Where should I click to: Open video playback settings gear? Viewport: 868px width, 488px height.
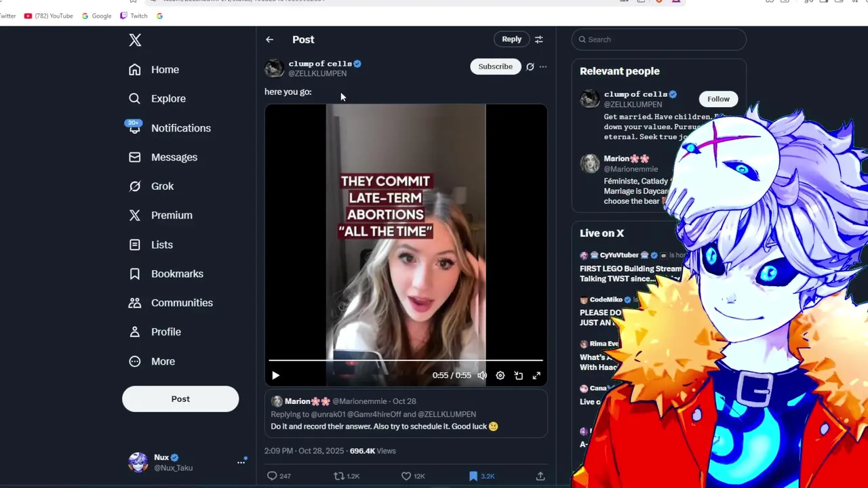tap(500, 375)
